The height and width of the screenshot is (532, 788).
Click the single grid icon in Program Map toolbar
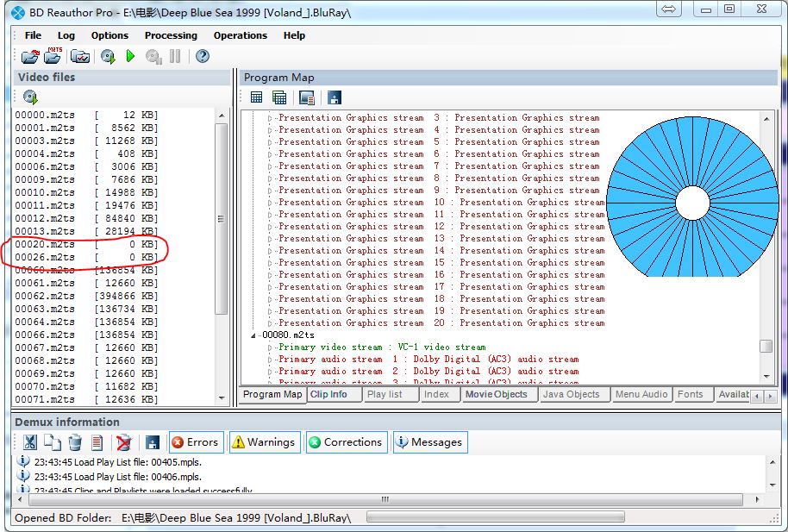pyautogui.click(x=256, y=97)
